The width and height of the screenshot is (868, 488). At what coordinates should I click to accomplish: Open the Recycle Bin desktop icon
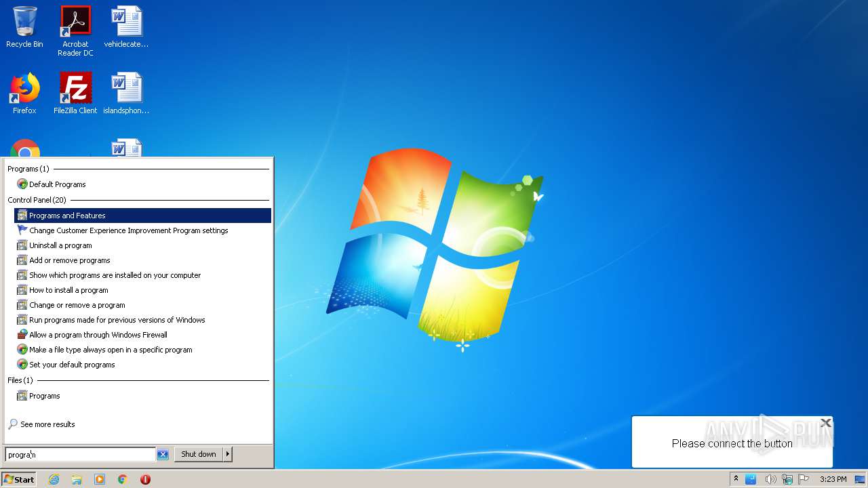point(24,27)
